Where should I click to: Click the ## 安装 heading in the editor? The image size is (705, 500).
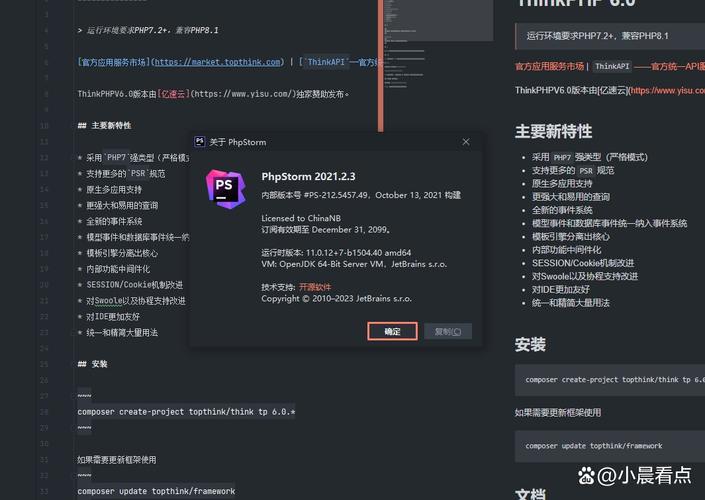(92, 364)
